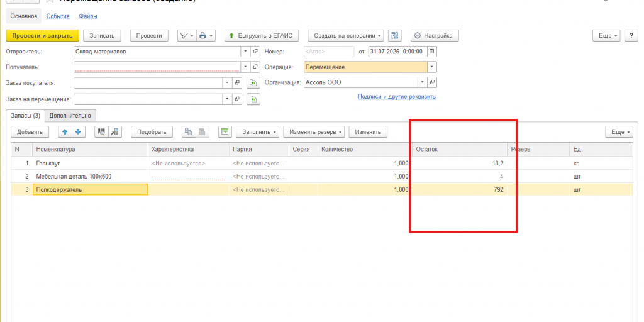Screen dimensions: 644x322
Task: Open Файлы section
Action: (88, 16)
